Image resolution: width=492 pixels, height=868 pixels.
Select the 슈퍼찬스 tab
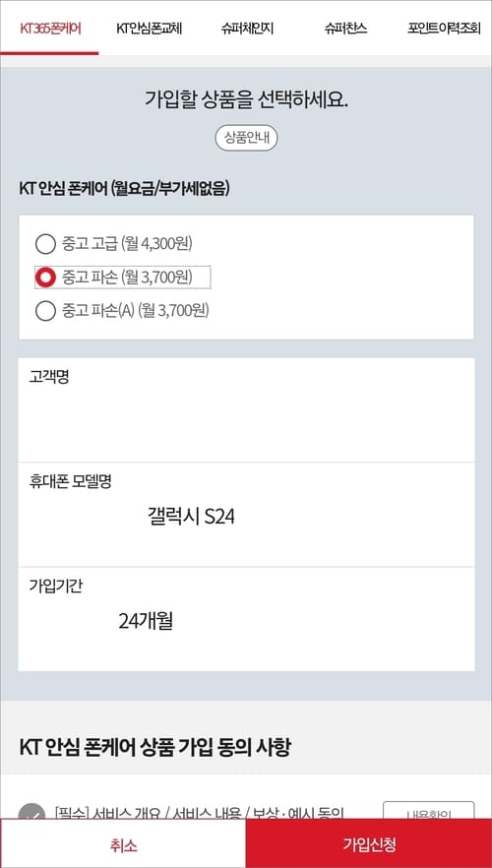[x=345, y=29]
